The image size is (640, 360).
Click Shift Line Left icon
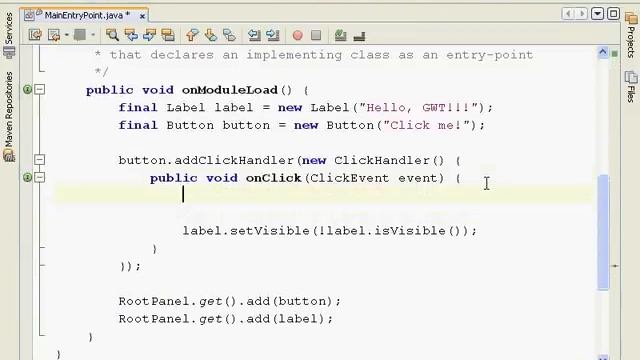tap(254, 35)
